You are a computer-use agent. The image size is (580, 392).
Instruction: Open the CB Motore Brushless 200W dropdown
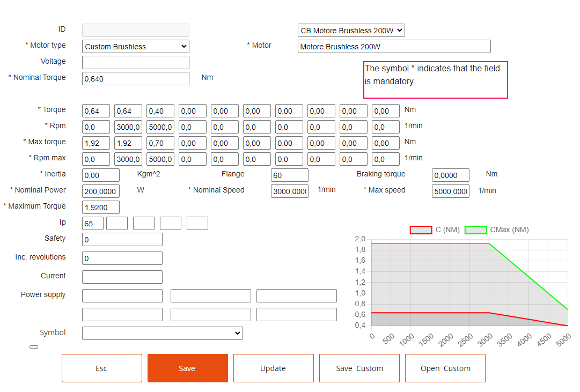(x=351, y=31)
